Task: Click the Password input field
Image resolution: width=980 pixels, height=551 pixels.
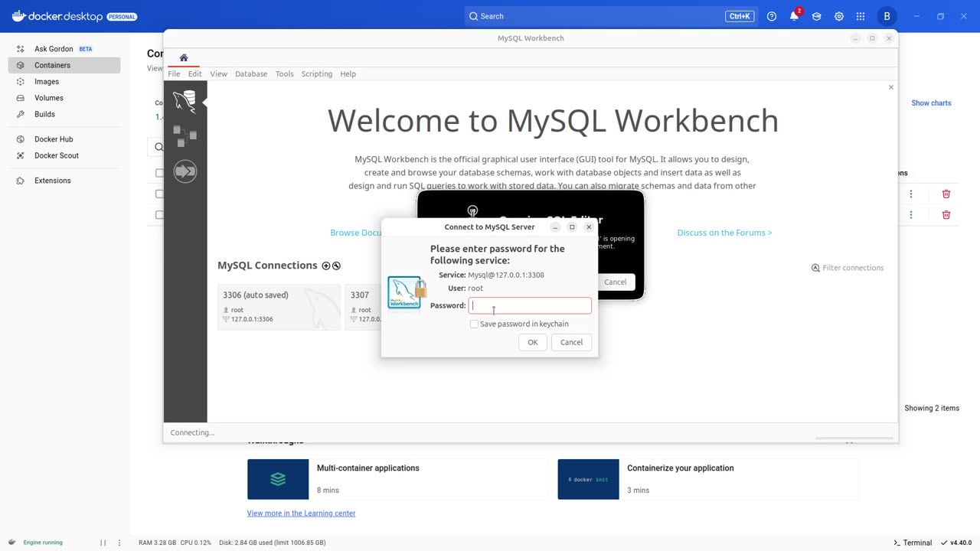Action: [x=530, y=305]
